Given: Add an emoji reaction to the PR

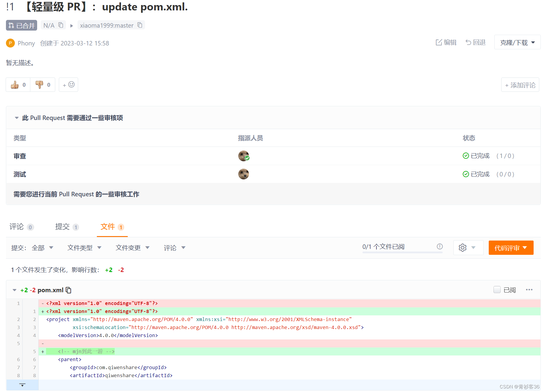Looking at the screenshot, I should click(x=68, y=85).
